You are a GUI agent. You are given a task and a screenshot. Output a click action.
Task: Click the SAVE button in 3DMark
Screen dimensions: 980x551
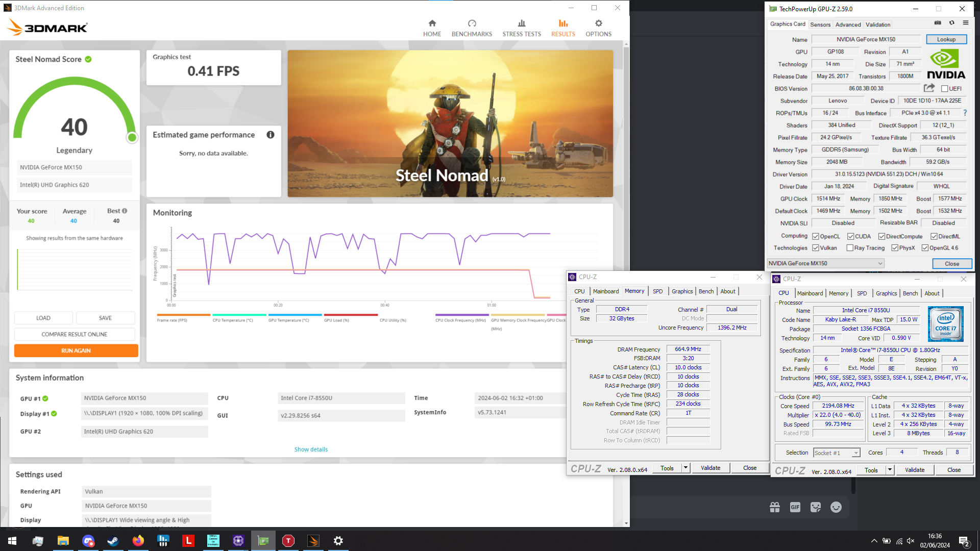pos(106,318)
